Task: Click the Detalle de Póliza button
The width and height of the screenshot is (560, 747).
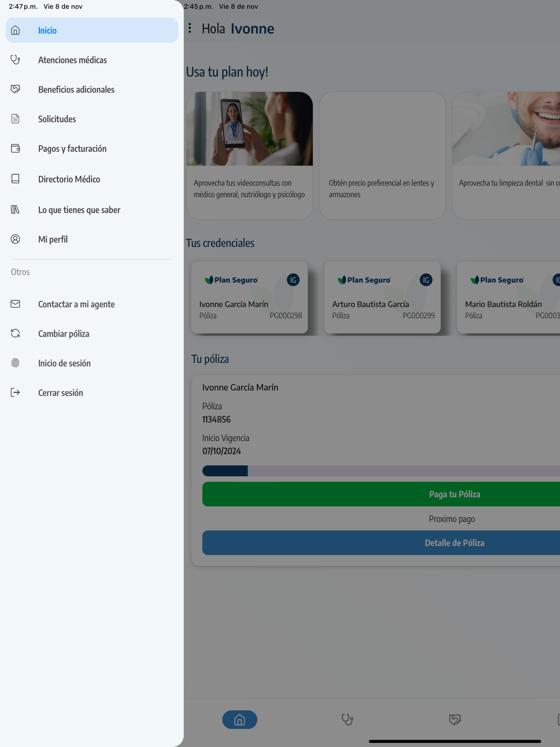Action: [381, 543]
